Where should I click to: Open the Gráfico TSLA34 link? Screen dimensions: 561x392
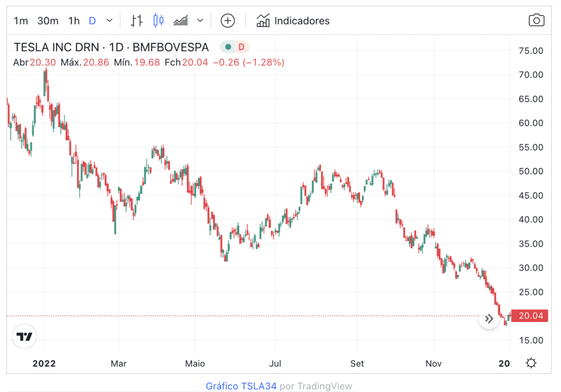[x=241, y=387]
